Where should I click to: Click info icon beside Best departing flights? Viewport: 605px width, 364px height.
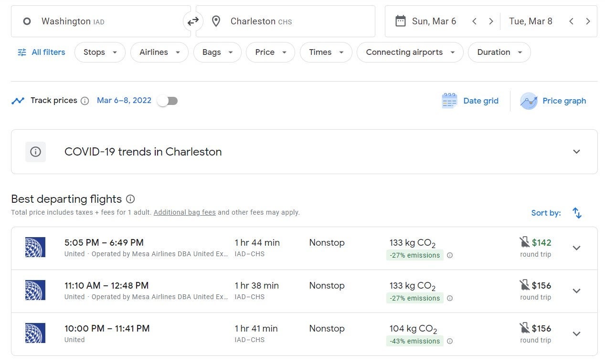pos(130,199)
